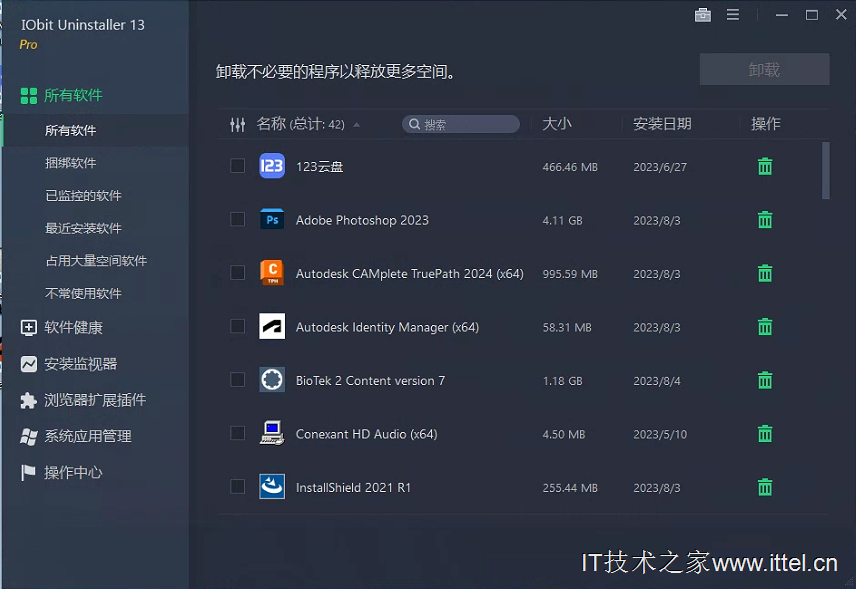The height and width of the screenshot is (589, 856).
Task: Tick the BioTek 2 Content version 7 checkbox
Action: [237, 380]
